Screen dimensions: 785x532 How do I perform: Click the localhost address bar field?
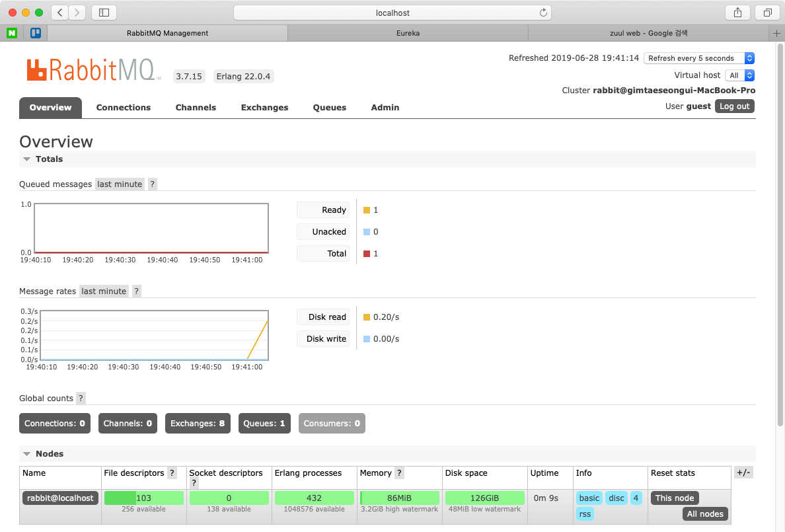point(392,13)
